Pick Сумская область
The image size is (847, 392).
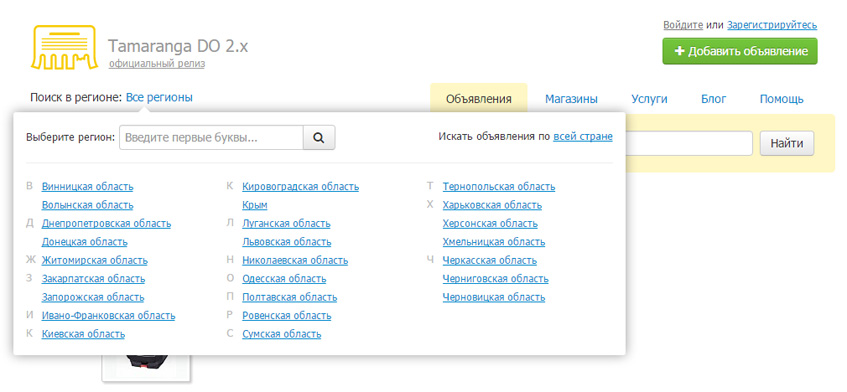coord(281,334)
